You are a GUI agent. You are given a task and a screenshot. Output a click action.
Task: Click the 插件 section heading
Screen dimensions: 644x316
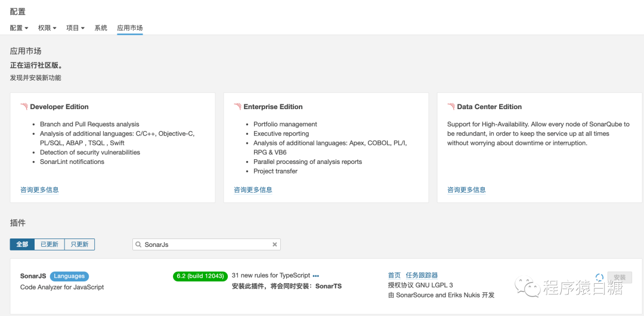click(18, 223)
